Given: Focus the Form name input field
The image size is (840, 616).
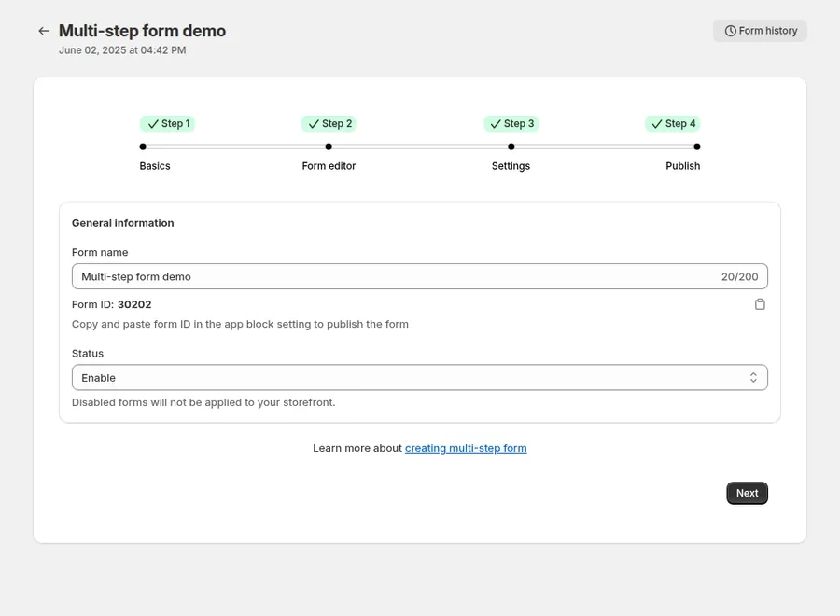Looking at the screenshot, I should tap(419, 276).
